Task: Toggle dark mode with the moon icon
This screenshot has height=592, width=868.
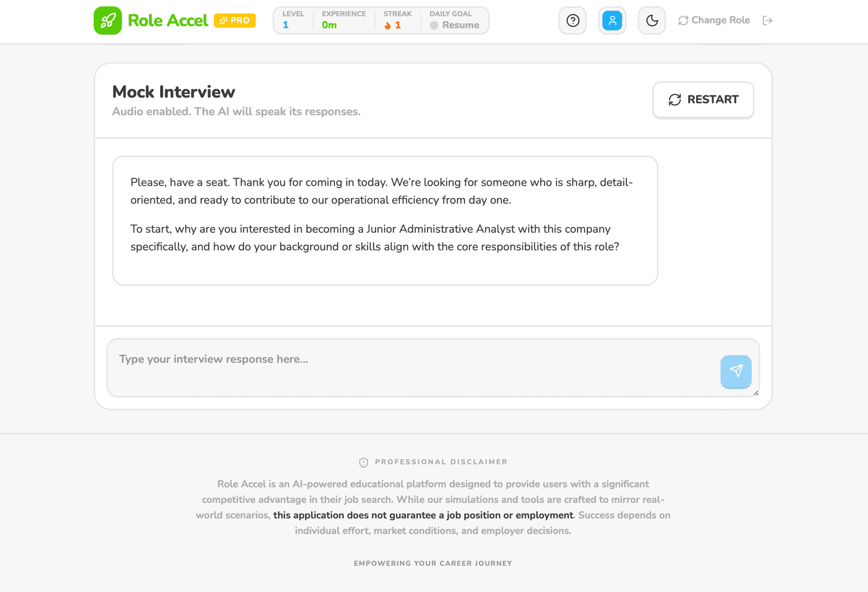Action: [651, 21]
